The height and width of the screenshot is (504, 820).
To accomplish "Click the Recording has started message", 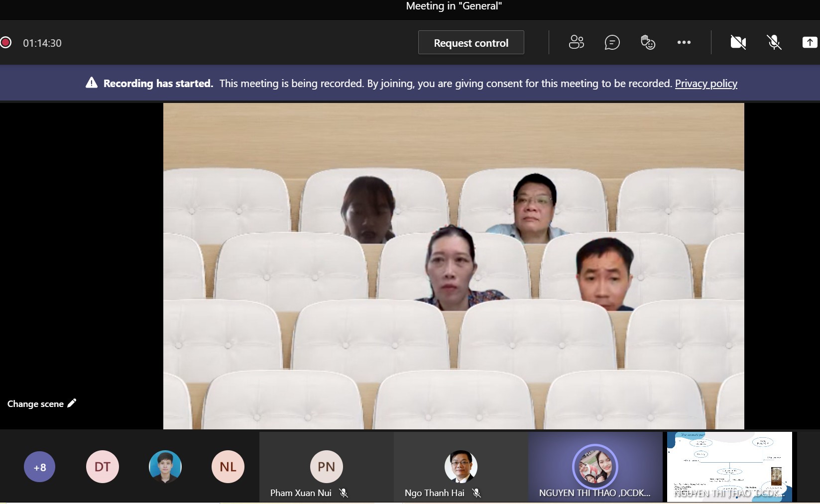I will click(158, 83).
